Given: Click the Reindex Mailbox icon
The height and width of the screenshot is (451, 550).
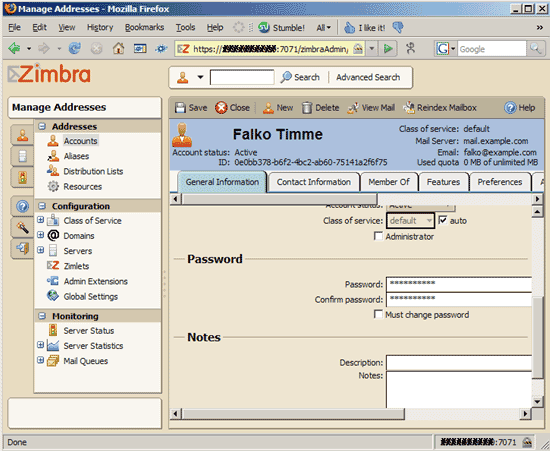Looking at the screenshot, I should coord(409,108).
